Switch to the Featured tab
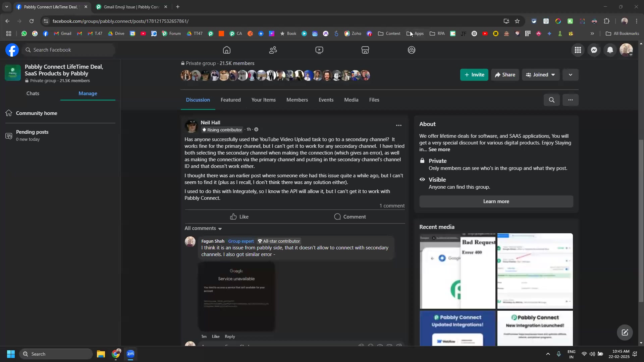Viewport: 644px width, 362px height. 231,100
